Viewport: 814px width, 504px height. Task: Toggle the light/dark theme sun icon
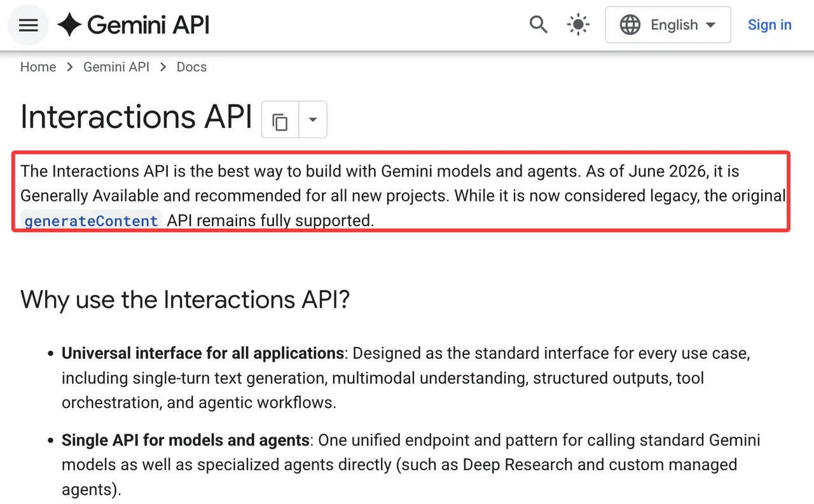[578, 25]
